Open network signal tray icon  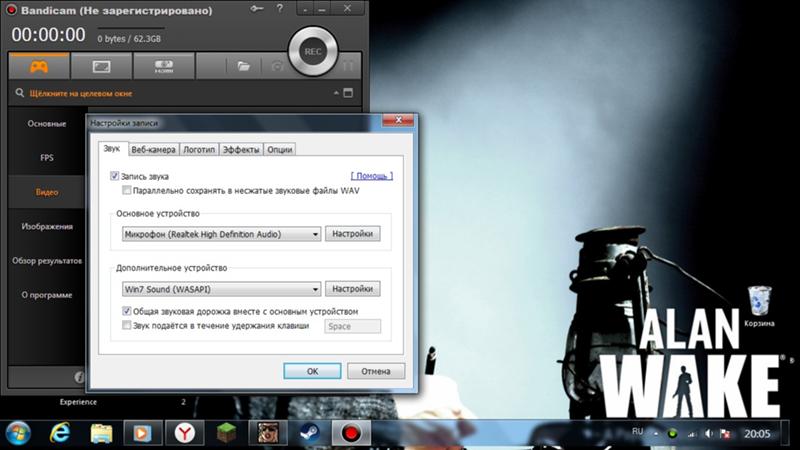point(692,434)
